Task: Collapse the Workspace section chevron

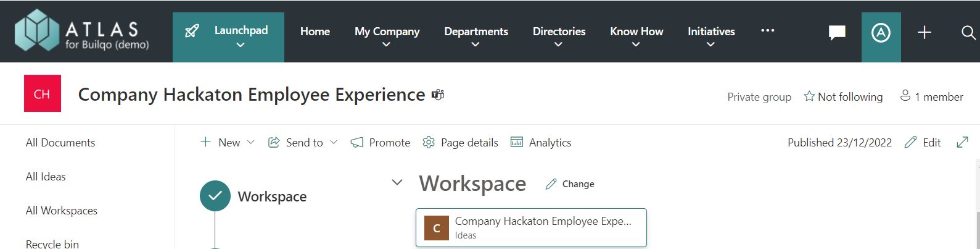Action: pos(397,182)
